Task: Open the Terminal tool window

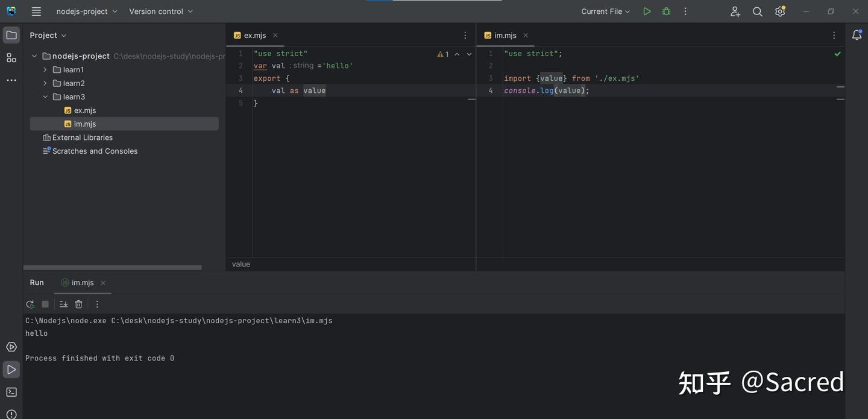Action: point(11,392)
